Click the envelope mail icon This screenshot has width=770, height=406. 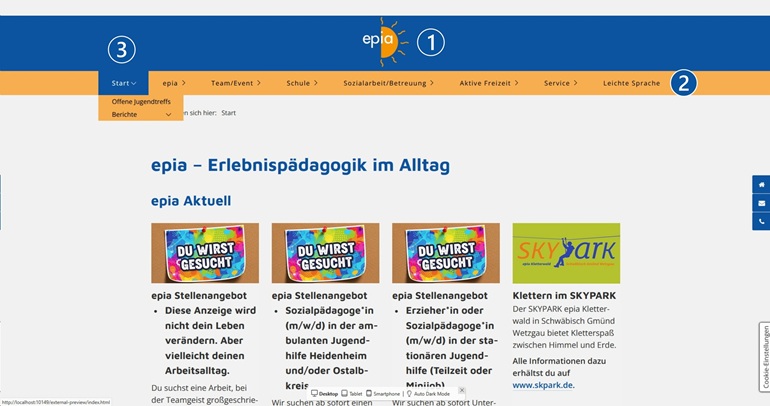(761, 203)
